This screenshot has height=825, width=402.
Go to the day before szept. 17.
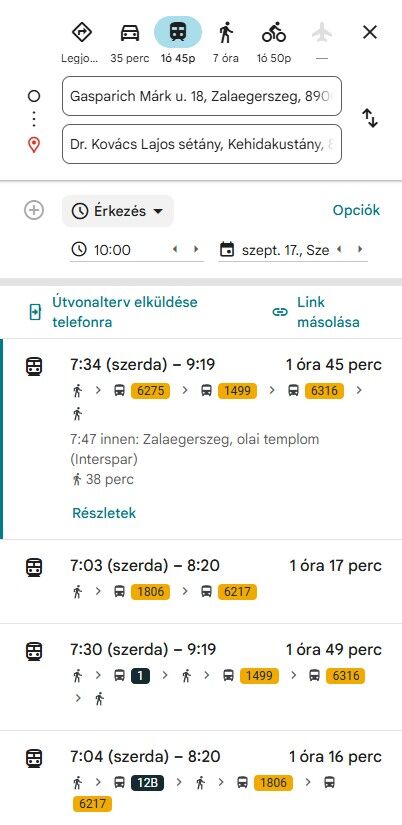tap(339, 249)
